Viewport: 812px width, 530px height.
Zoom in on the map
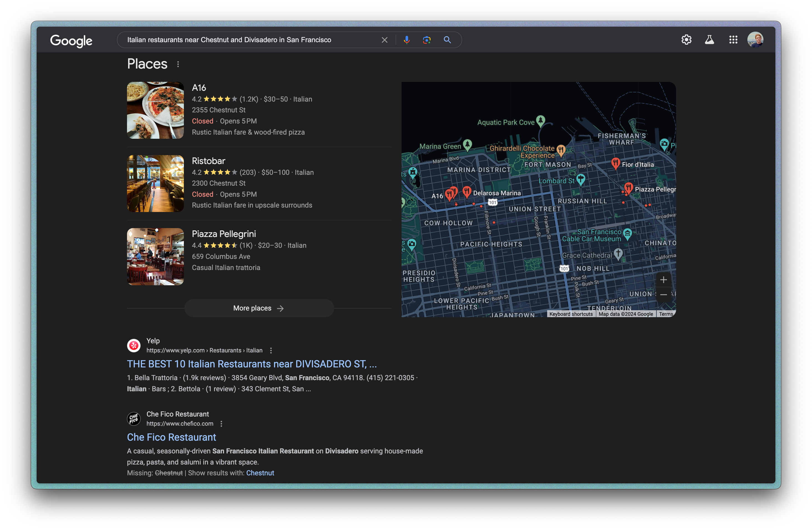663,280
